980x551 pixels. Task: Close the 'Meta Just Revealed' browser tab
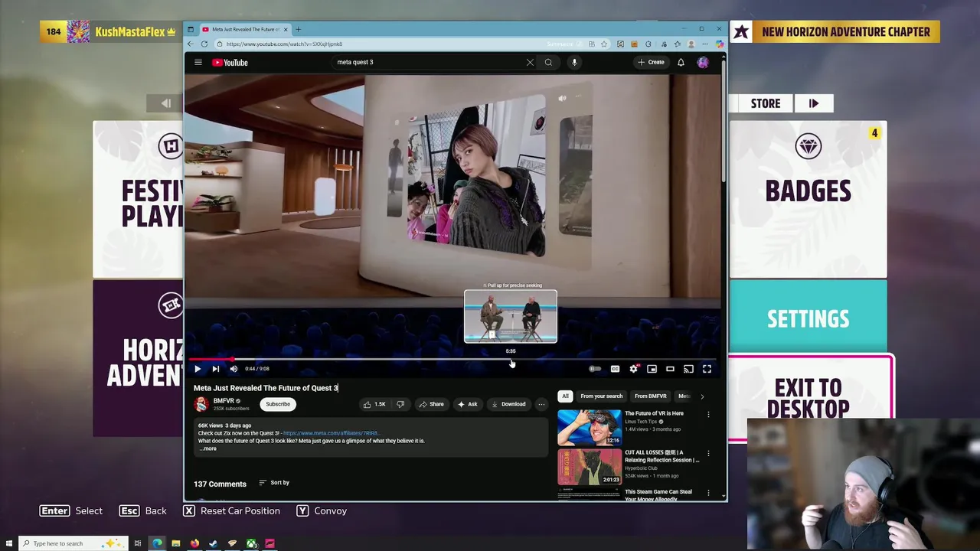(286, 29)
